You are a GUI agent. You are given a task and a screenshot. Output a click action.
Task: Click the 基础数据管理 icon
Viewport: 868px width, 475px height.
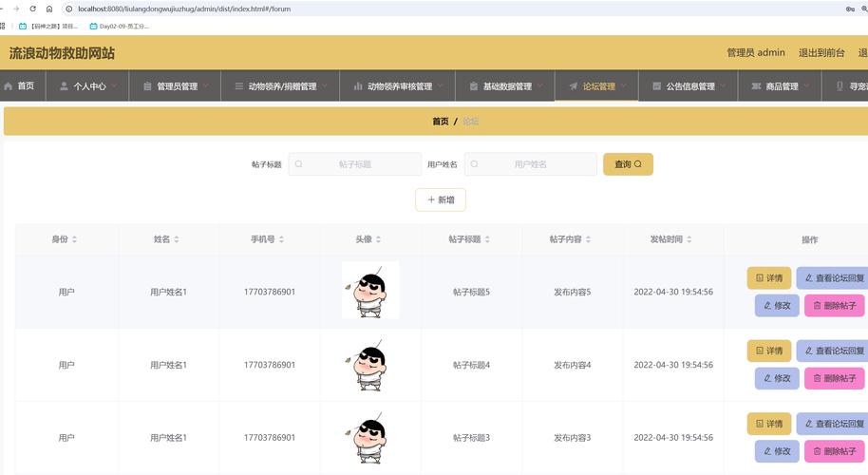474,86
